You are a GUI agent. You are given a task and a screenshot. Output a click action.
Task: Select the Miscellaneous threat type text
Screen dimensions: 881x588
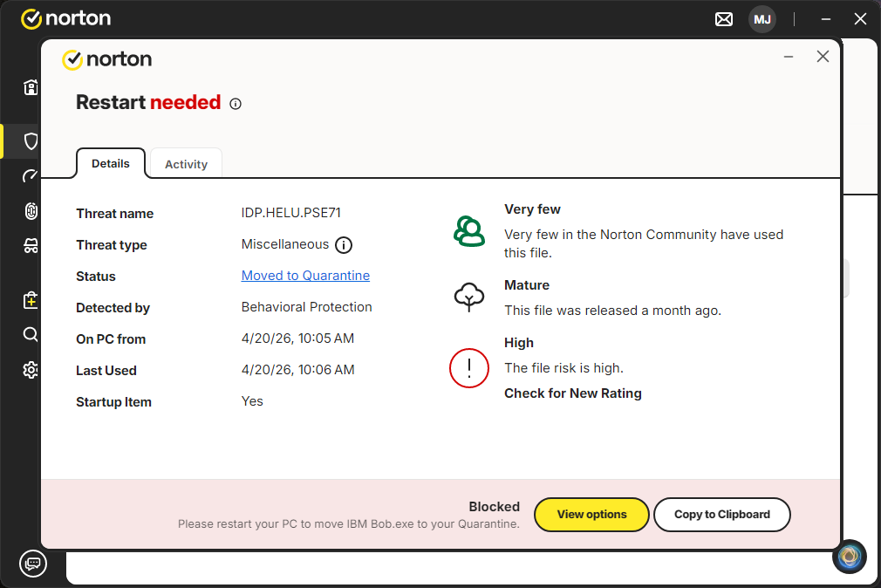[285, 244]
